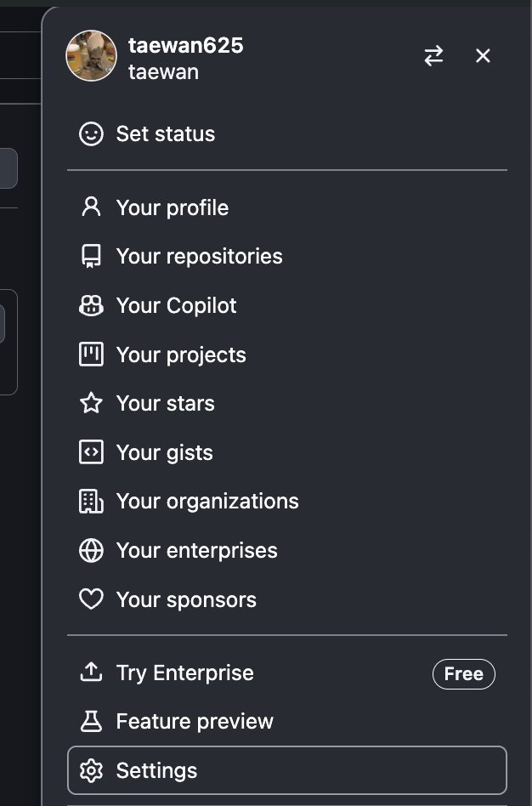
Task: Click the smiley face status icon
Action: (x=91, y=134)
